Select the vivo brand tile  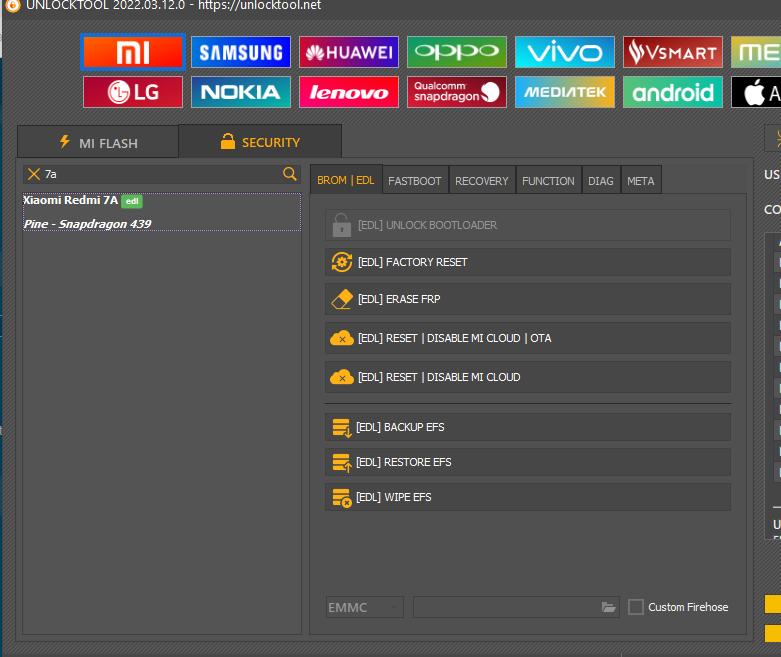coord(565,52)
